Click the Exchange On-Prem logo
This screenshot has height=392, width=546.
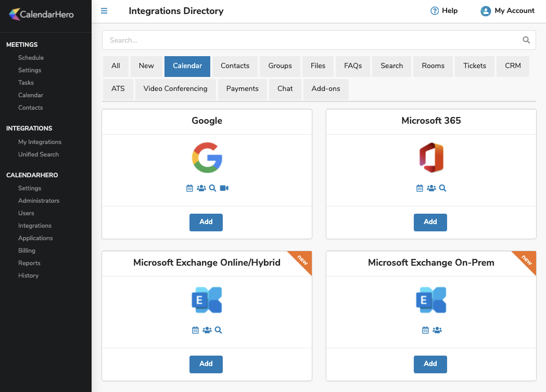pos(431,300)
